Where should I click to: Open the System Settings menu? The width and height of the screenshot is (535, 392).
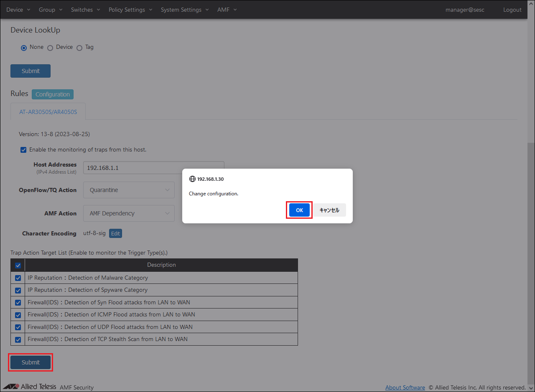(x=184, y=10)
